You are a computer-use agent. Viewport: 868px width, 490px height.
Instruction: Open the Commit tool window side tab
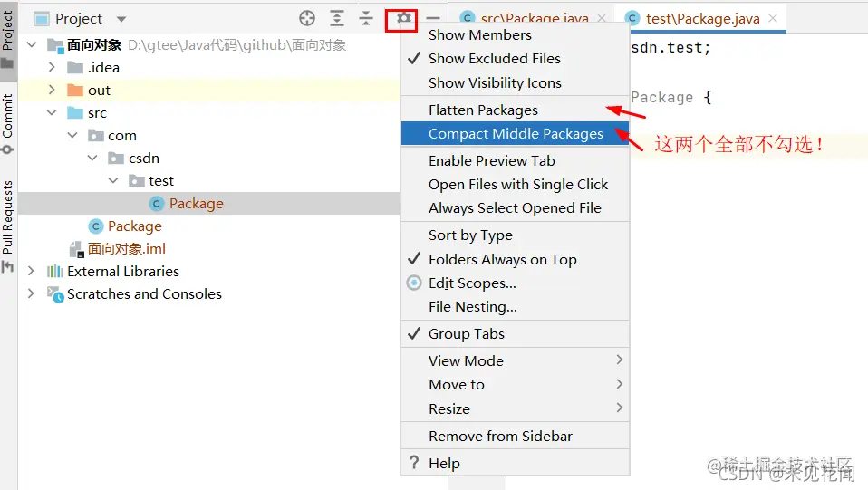[8, 124]
